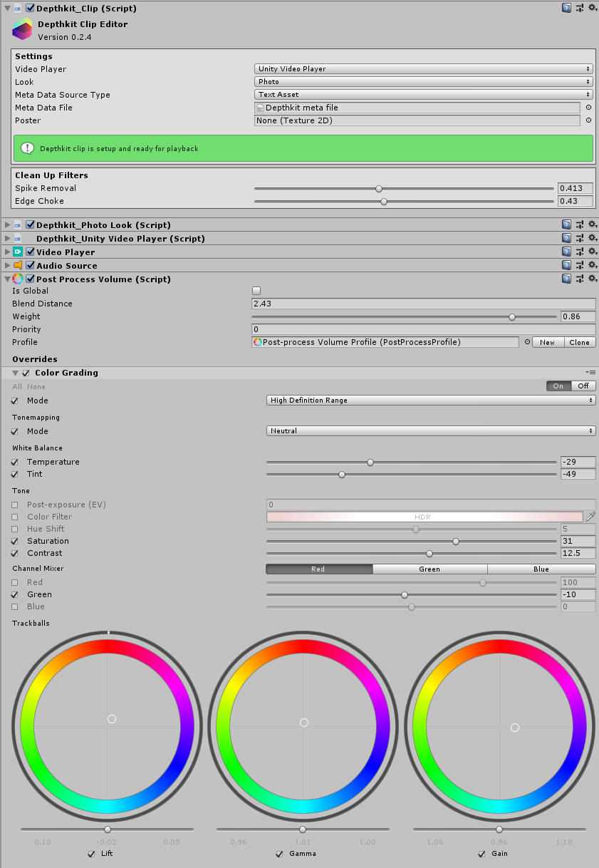Image resolution: width=599 pixels, height=868 pixels.
Task: Open the Tonemapping Mode dropdown set to Neutral
Action: coord(431,430)
